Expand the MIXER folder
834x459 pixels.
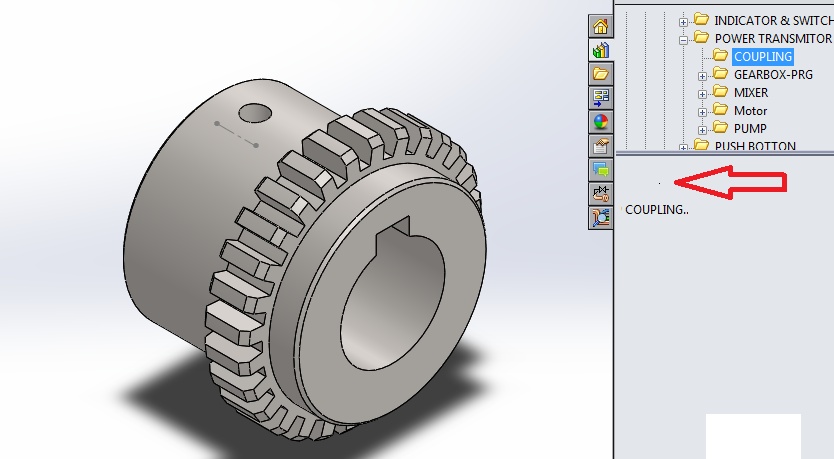click(702, 94)
